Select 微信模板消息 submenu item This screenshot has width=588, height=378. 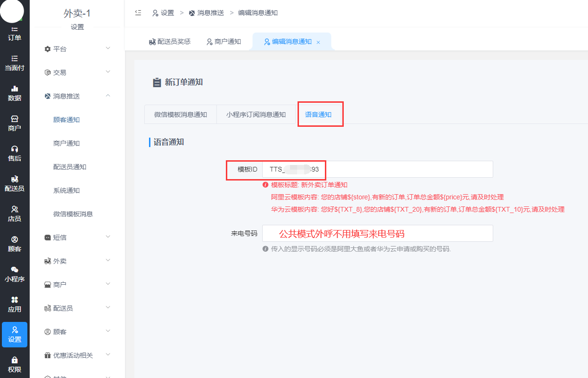pyautogui.click(x=73, y=214)
